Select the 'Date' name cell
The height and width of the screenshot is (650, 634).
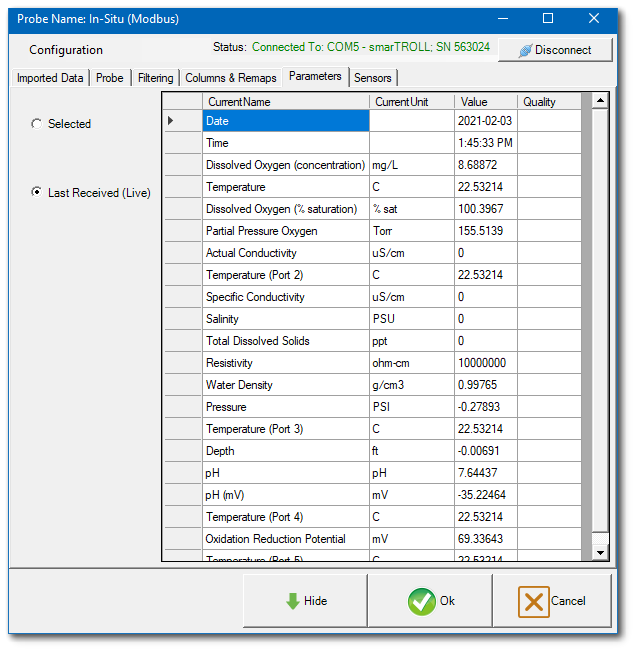pos(286,121)
